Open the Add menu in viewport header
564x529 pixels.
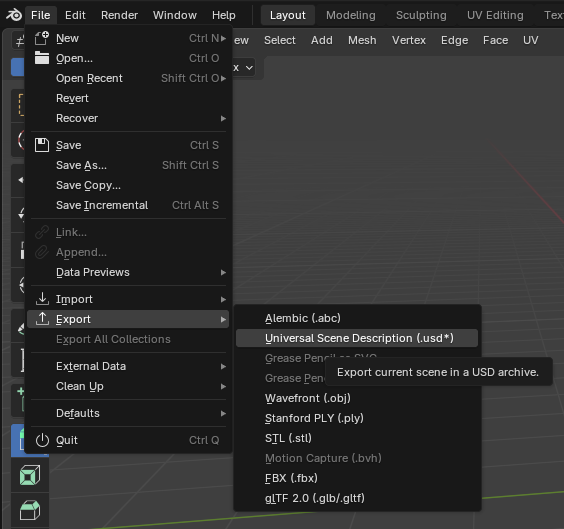(x=322, y=40)
